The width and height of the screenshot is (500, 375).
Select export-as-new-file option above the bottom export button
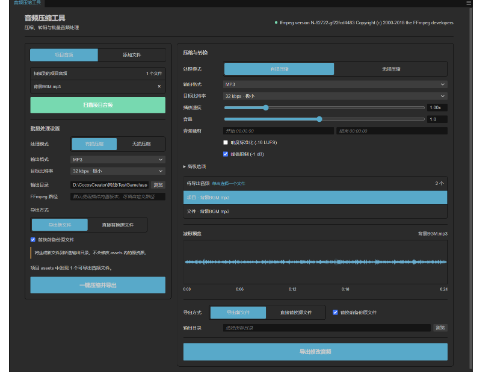click(238, 312)
